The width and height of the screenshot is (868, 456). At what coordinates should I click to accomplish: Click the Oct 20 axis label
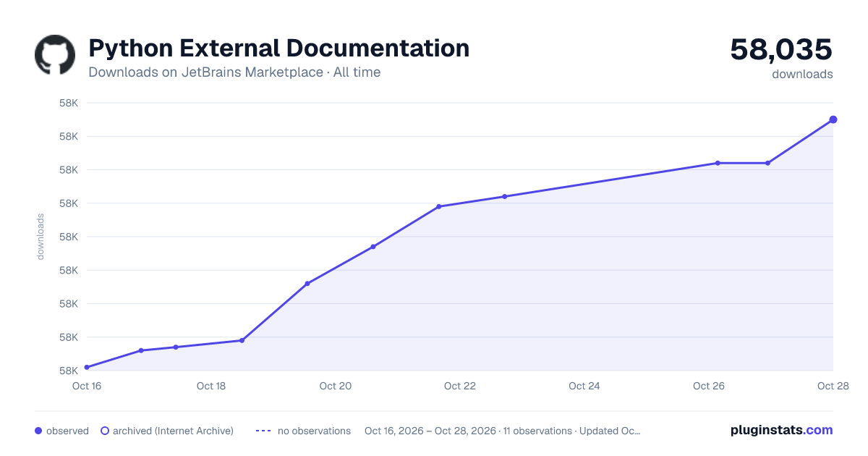[x=336, y=386]
